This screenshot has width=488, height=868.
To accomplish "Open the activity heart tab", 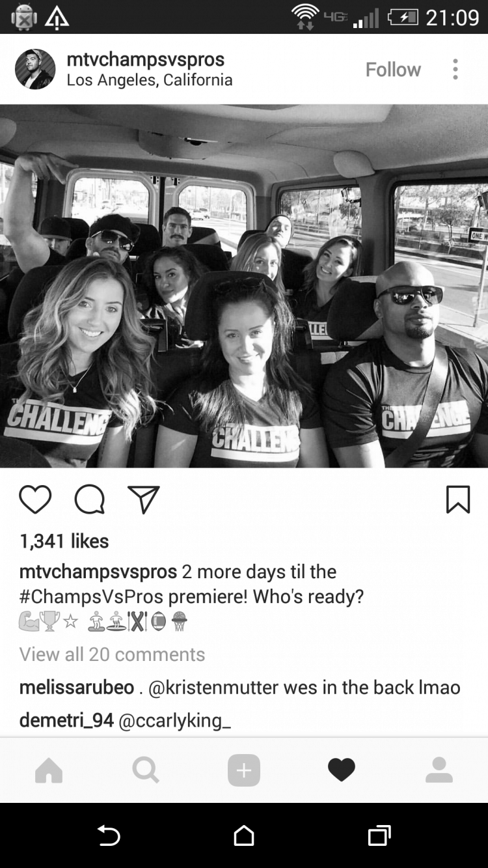I will point(342,770).
